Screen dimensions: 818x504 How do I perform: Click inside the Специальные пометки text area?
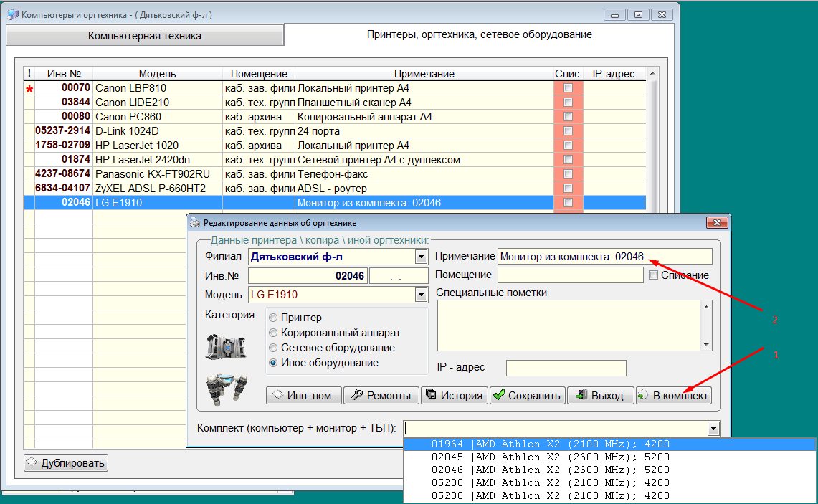point(570,325)
